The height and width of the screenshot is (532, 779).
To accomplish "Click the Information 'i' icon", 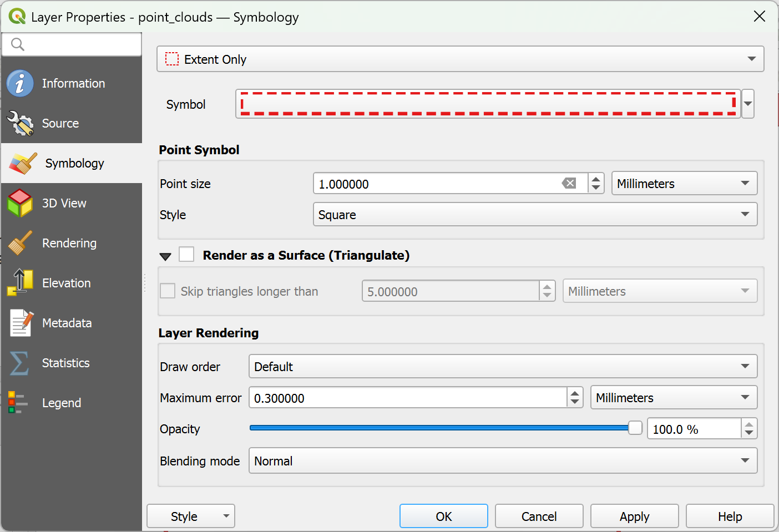I will 20,83.
